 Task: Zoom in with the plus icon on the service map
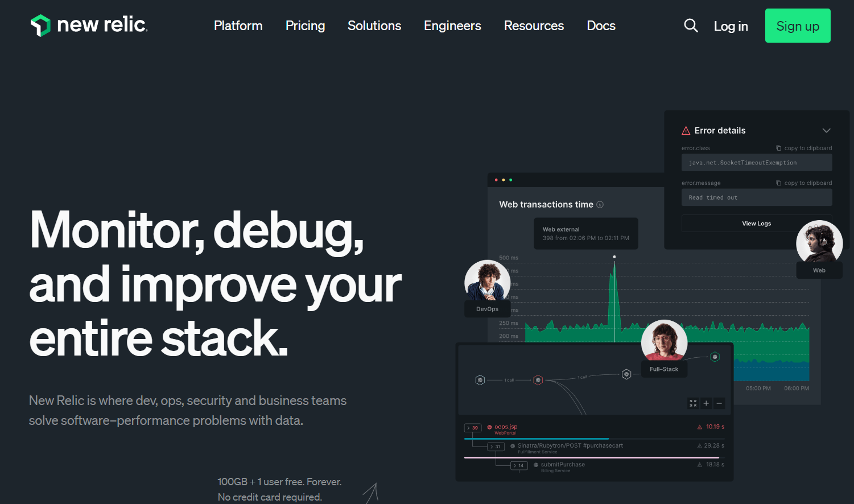click(706, 403)
